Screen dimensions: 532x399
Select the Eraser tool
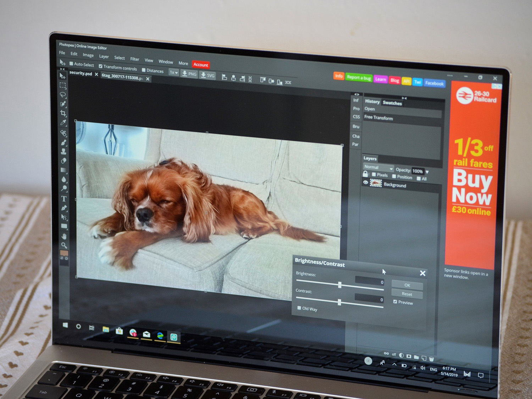coord(64,161)
